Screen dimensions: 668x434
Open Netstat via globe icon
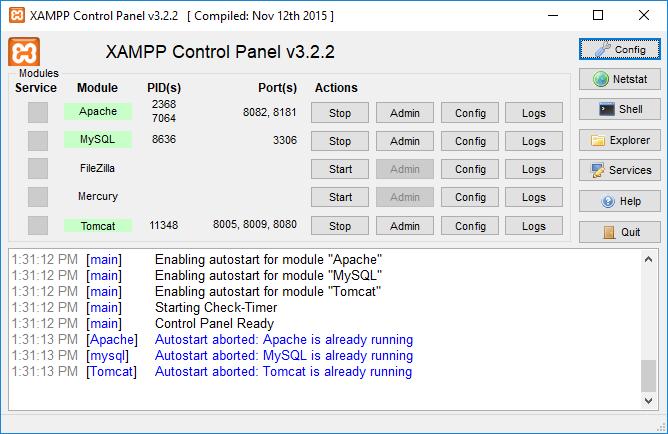619,79
